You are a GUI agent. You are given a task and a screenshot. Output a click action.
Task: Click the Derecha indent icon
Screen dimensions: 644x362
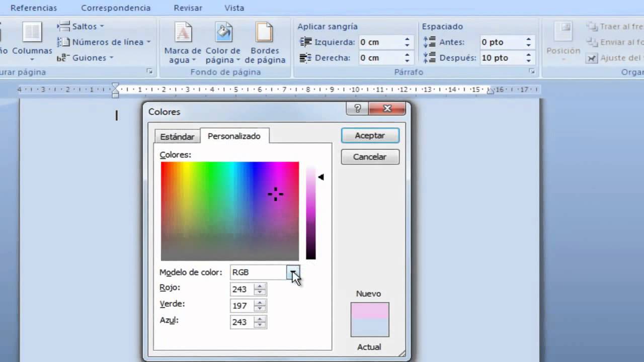[x=305, y=58]
